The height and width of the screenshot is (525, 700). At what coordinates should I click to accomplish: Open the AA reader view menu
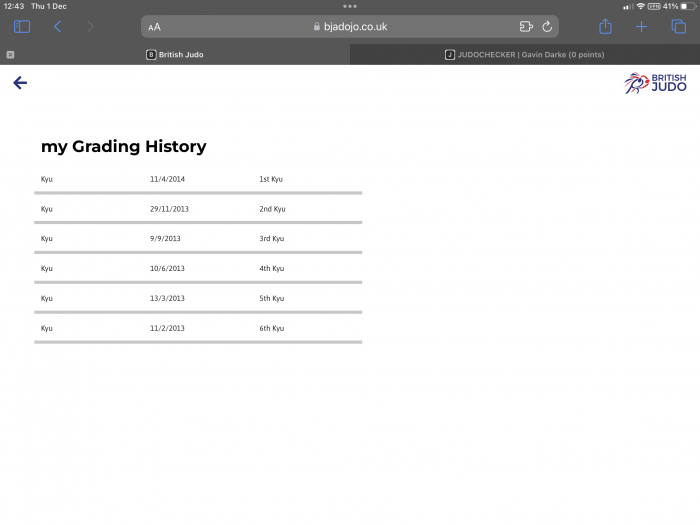click(154, 27)
